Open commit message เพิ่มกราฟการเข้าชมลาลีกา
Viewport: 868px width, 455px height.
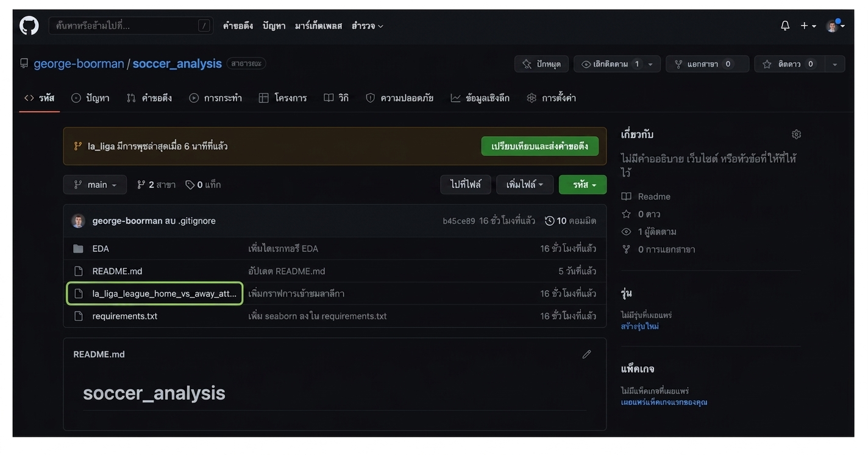296,293
